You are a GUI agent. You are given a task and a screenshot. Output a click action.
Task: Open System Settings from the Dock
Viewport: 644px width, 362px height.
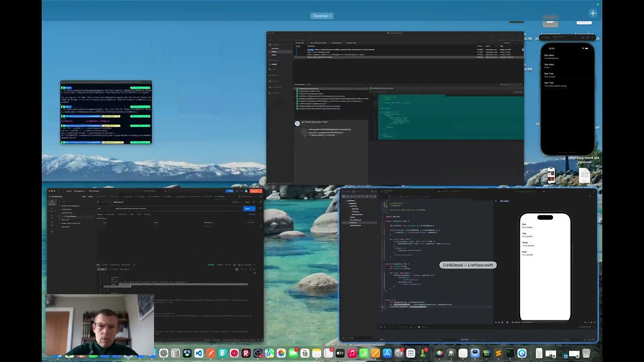click(399, 353)
